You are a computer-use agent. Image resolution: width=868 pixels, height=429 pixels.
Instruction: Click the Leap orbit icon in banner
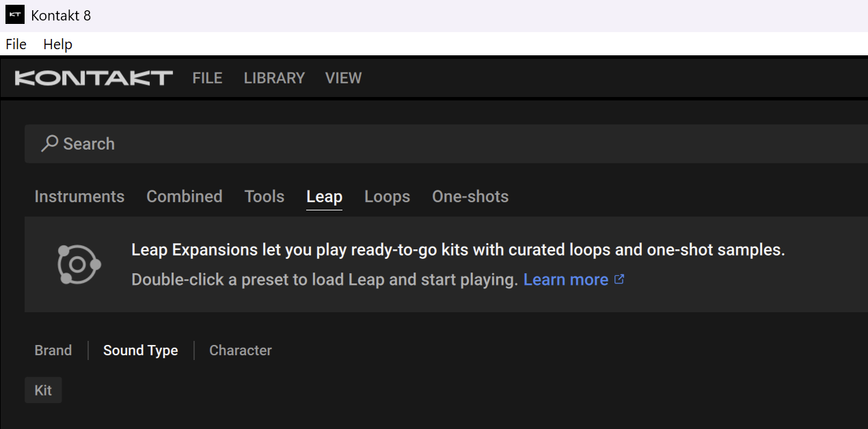(x=79, y=264)
